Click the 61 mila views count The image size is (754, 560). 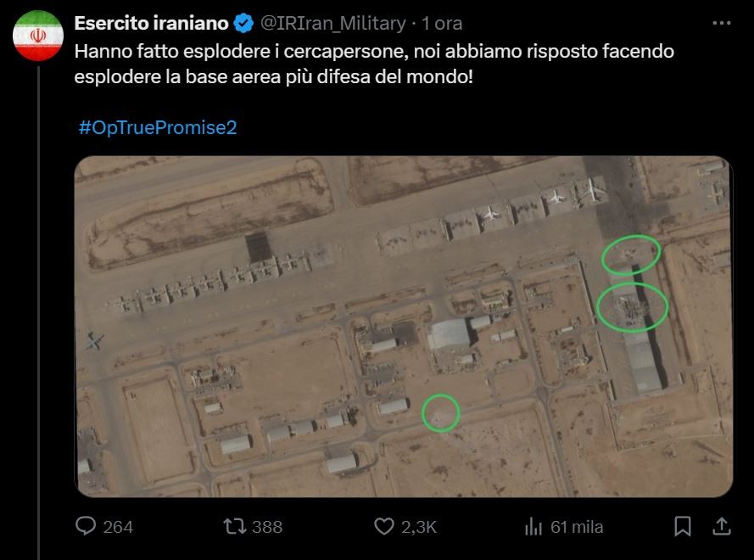coord(577,527)
